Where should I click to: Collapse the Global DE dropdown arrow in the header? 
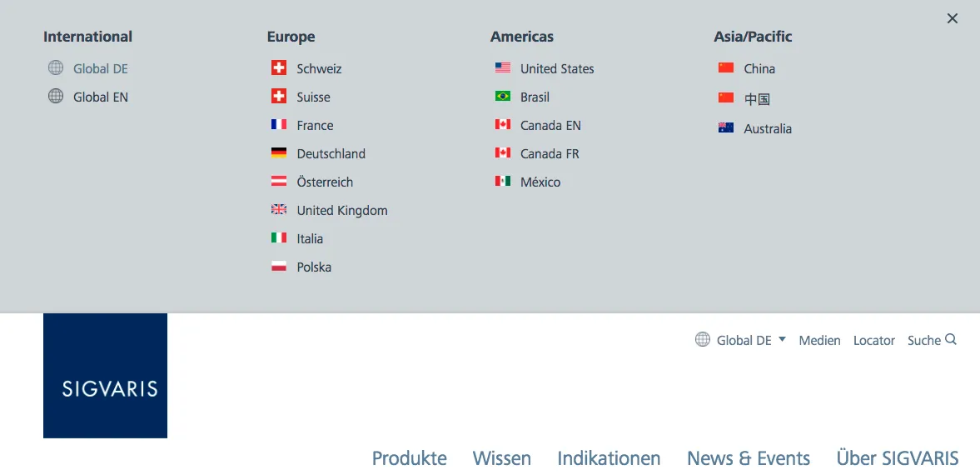tap(783, 339)
